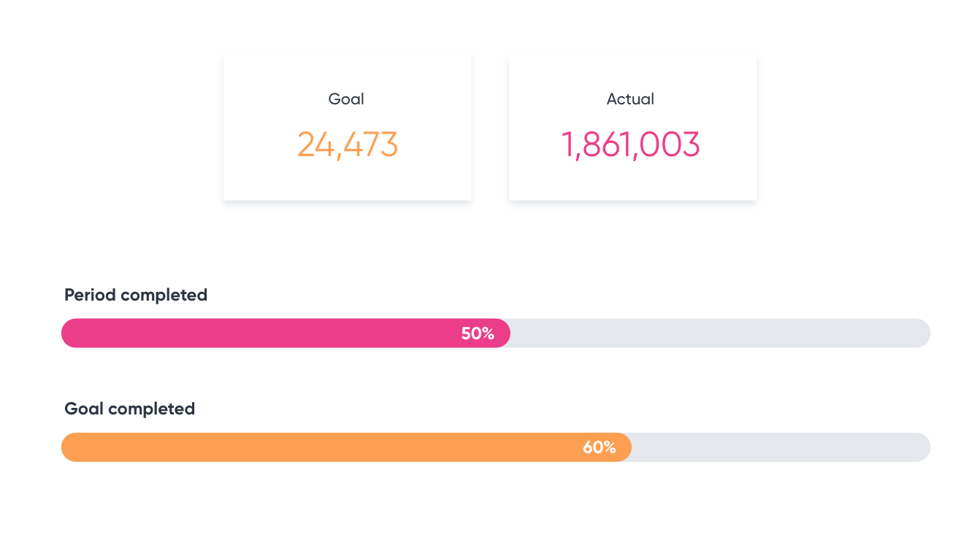The height and width of the screenshot is (556, 980).
Task: Click blank area below 1,861,003 in Actual card
Action: click(x=632, y=181)
